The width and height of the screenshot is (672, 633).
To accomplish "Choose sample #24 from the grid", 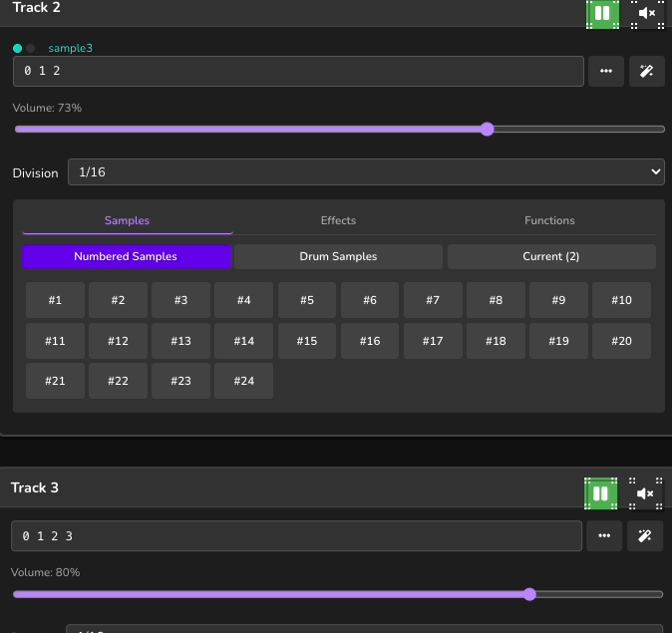I will tap(243, 381).
